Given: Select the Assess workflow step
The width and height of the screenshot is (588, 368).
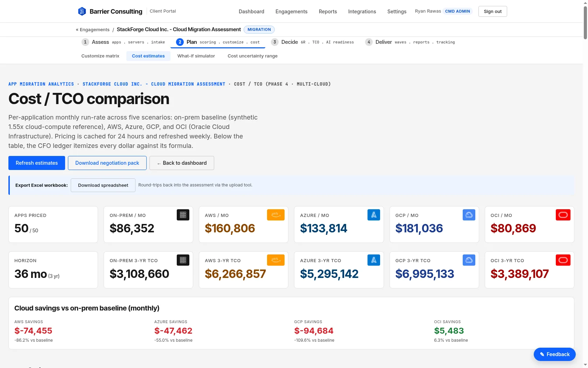Looking at the screenshot, I should point(123,42).
